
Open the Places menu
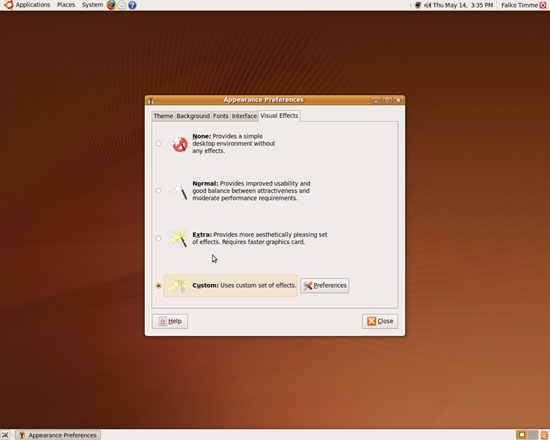point(66,5)
